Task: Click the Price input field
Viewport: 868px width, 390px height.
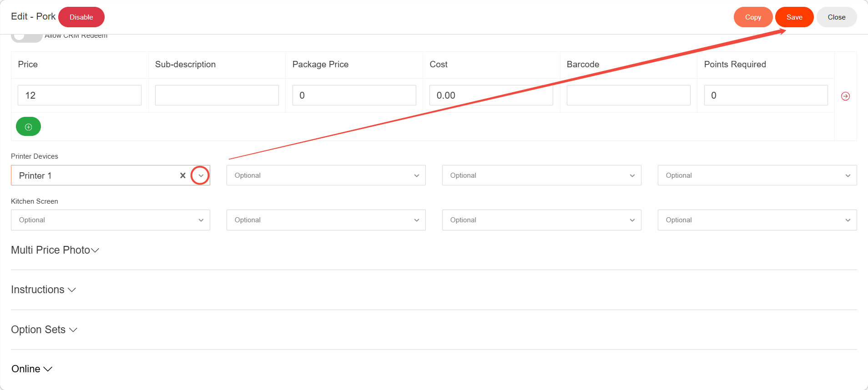Action: (x=80, y=95)
